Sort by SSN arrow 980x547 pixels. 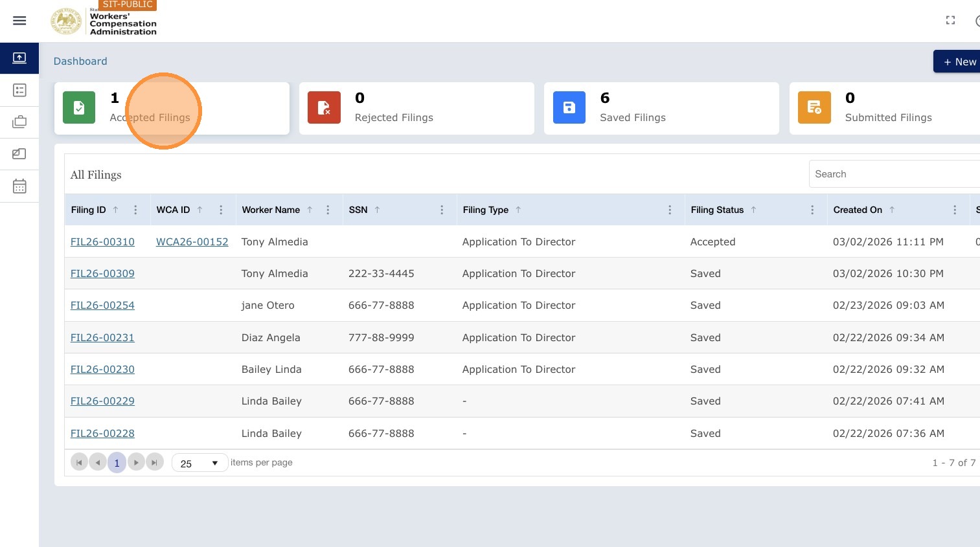tap(377, 210)
